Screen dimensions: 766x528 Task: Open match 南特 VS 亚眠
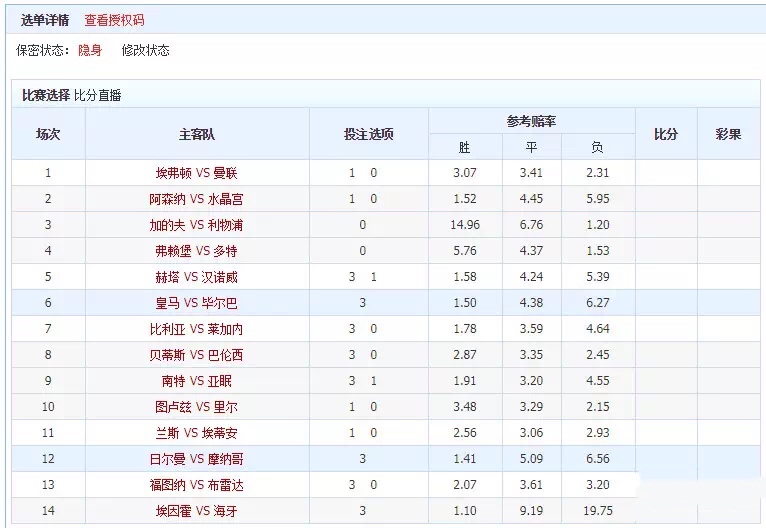tap(196, 380)
